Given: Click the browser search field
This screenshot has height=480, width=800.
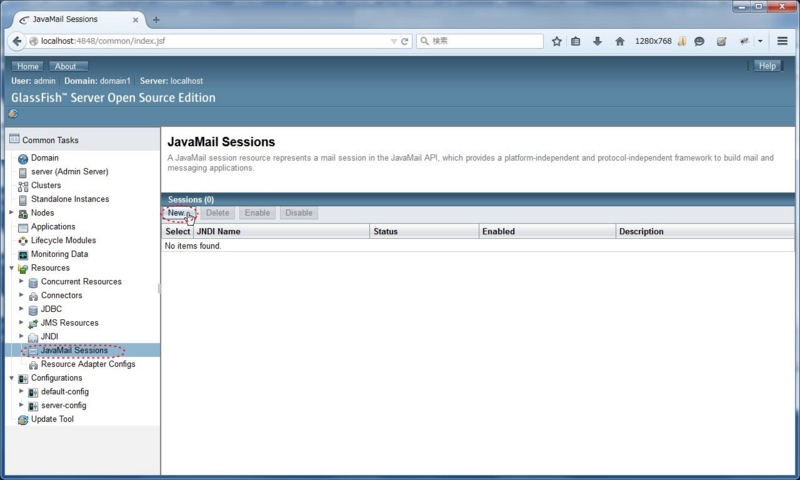Looking at the screenshot, I should tap(480, 41).
